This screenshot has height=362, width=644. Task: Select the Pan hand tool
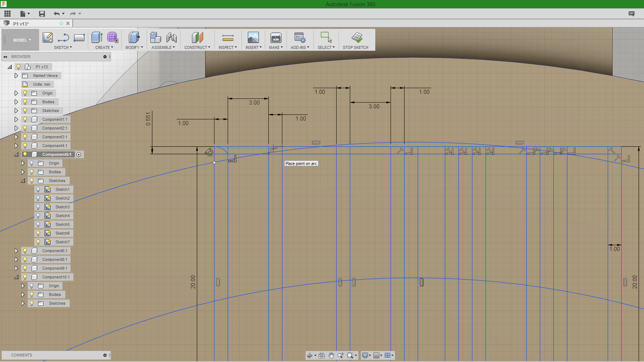click(331, 355)
